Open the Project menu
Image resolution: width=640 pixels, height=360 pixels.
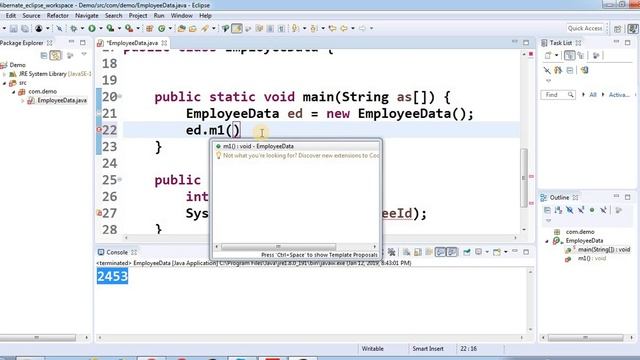pyautogui.click(x=138, y=16)
